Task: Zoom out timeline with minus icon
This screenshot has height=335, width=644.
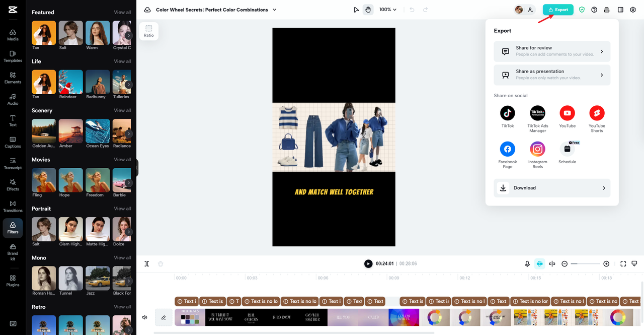Action: click(x=565, y=263)
